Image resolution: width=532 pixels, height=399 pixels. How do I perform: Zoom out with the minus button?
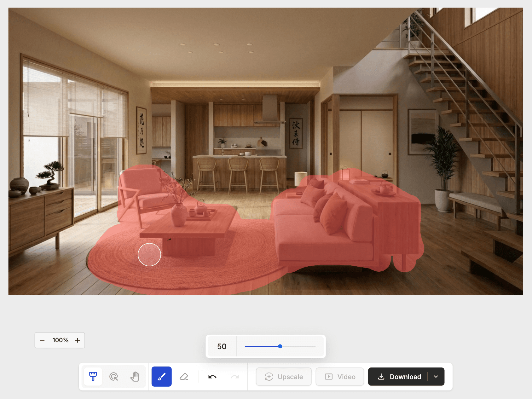coord(42,340)
